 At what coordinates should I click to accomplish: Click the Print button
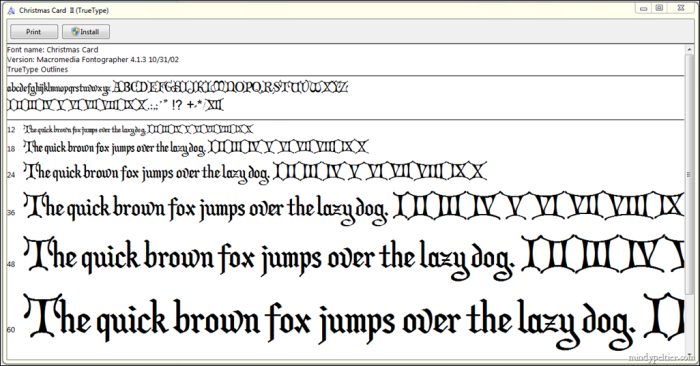(34, 32)
